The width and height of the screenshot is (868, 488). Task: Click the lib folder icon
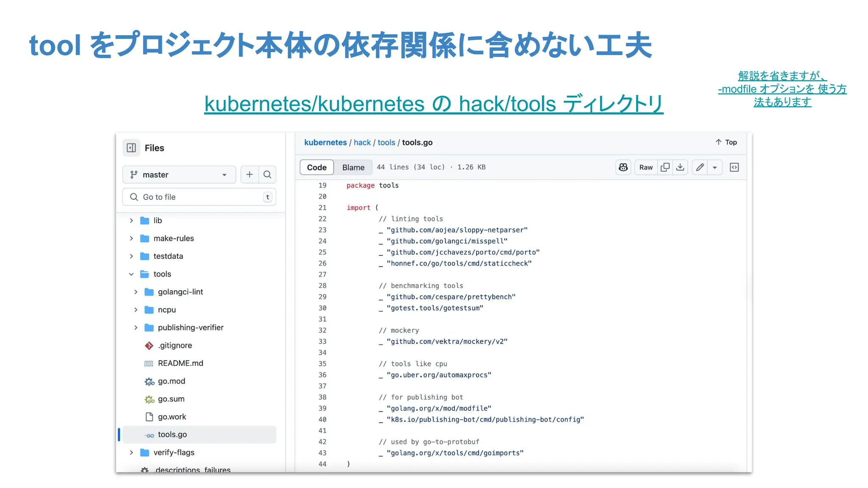(145, 221)
